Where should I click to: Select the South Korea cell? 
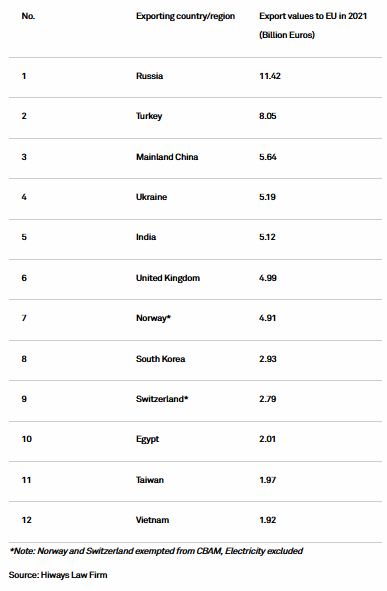[x=161, y=359]
